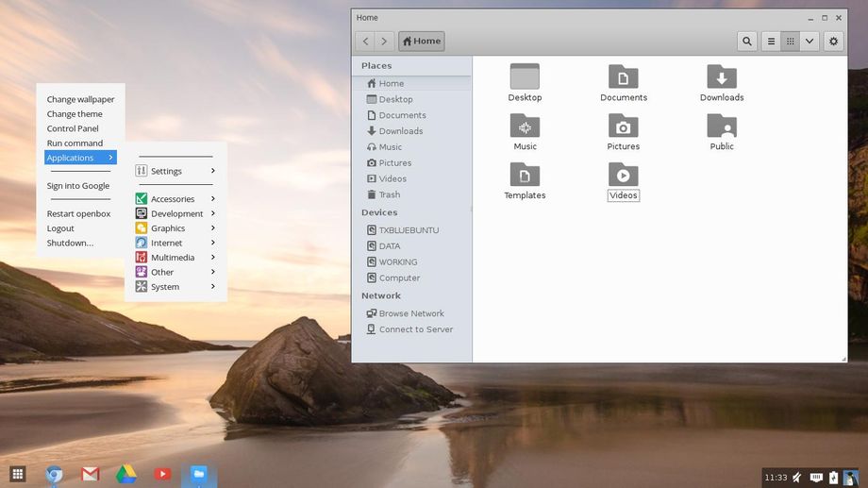Open the Downloads folder icon
The height and width of the screenshot is (488, 868).
(x=722, y=76)
